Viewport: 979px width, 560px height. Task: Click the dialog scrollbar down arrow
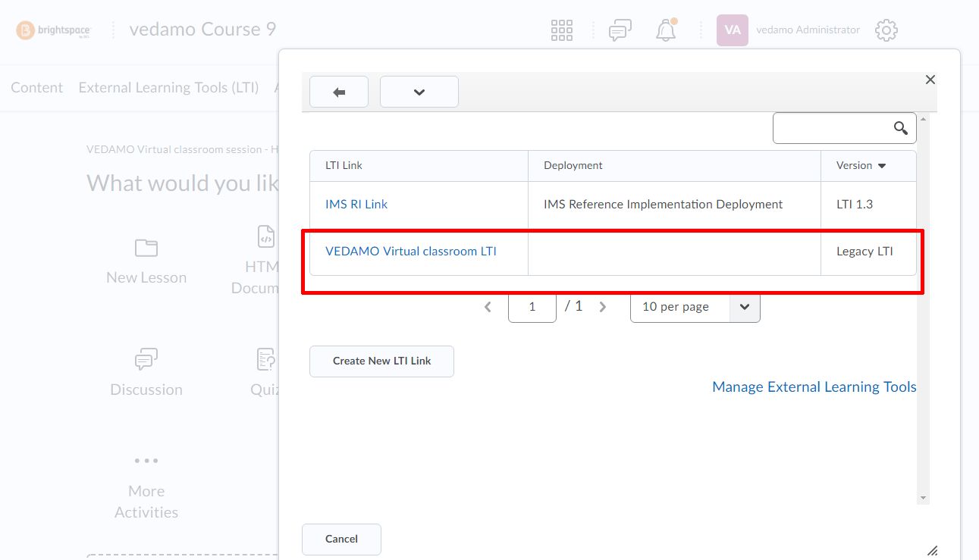coord(923,498)
